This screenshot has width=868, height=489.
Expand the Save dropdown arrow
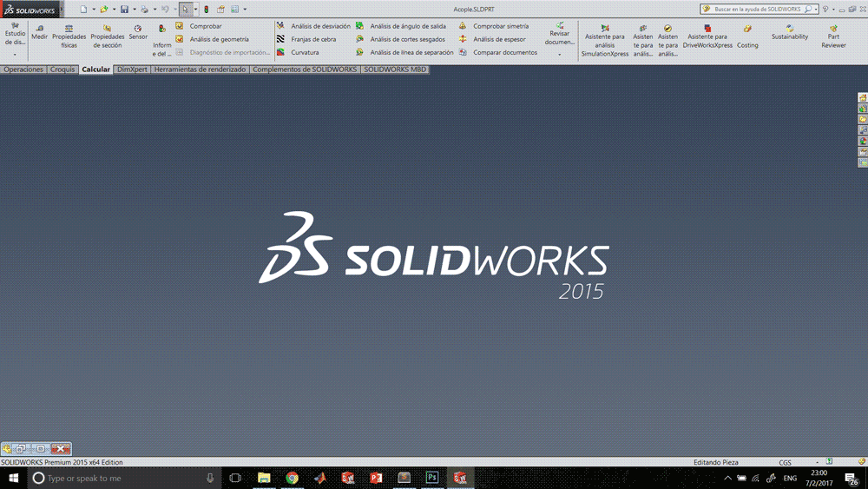(x=134, y=10)
